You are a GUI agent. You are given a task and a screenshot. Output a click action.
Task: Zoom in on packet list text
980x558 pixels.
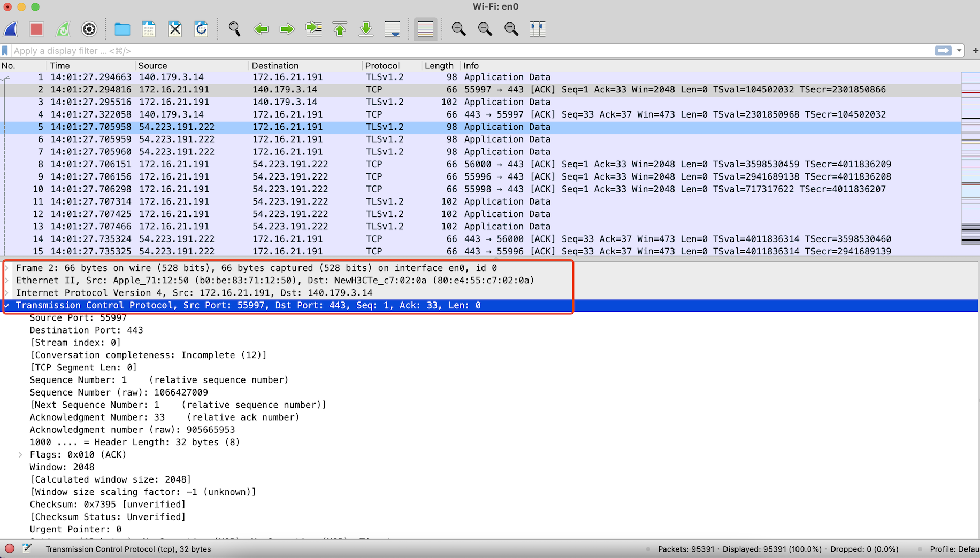(x=458, y=29)
